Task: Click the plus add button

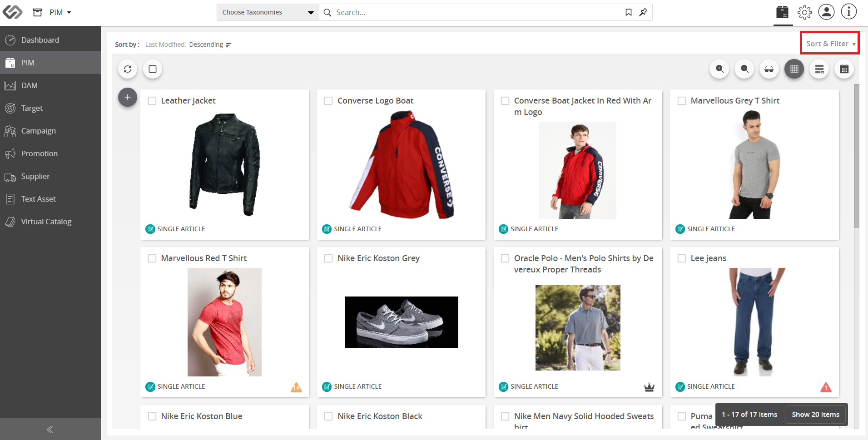Action: [128, 97]
